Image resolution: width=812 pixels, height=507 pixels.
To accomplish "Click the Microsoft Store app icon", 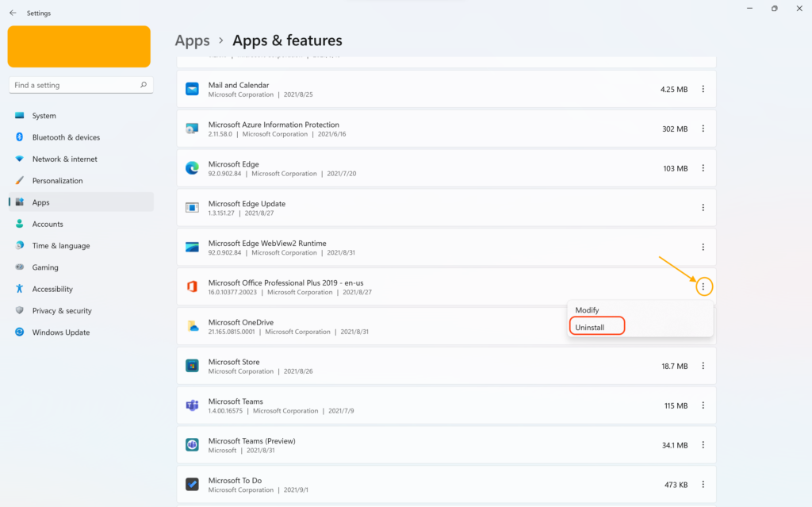I will tap(192, 366).
